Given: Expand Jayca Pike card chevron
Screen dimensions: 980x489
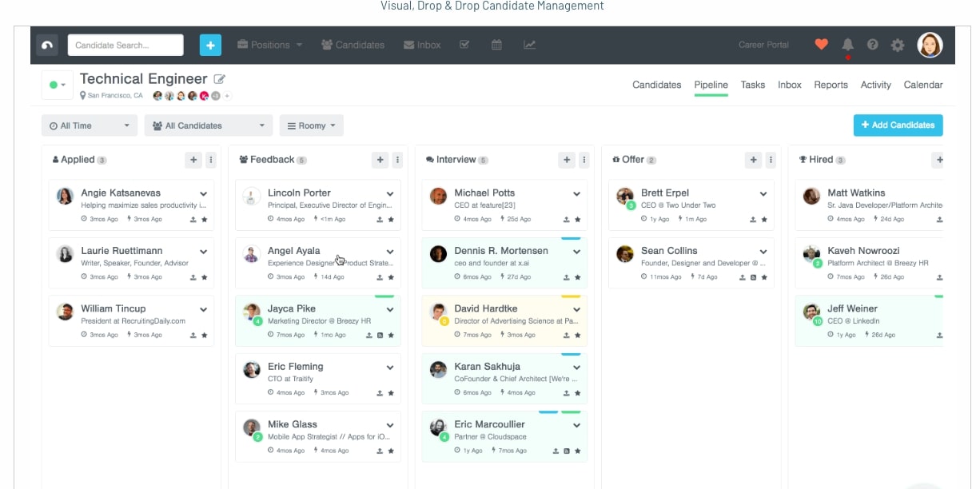Looking at the screenshot, I should pyautogui.click(x=390, y=309).
